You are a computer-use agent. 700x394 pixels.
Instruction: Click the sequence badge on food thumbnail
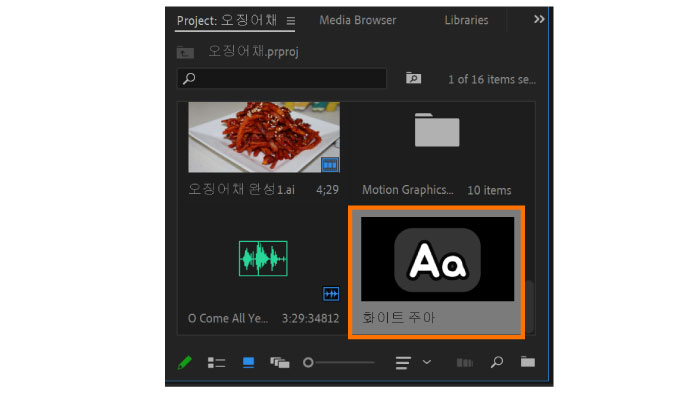coord(330,165)
